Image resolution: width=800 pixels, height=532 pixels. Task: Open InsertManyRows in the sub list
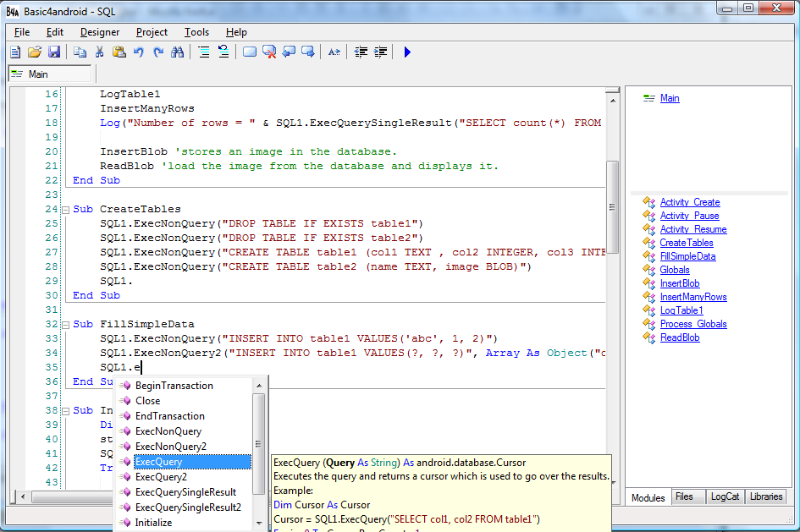(x=693, y=297)
